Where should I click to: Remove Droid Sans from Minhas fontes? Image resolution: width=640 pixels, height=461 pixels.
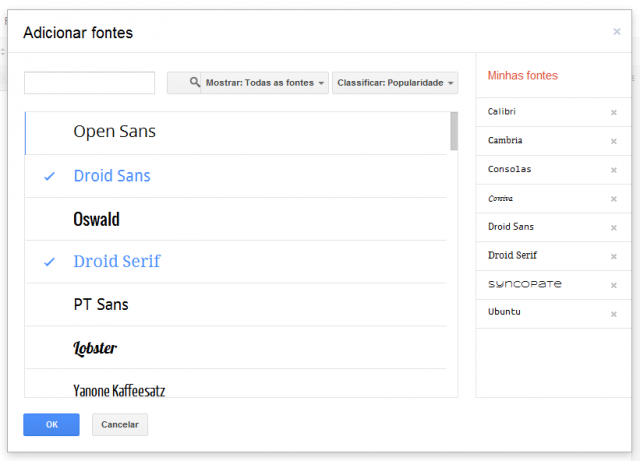tap(614, 228)
